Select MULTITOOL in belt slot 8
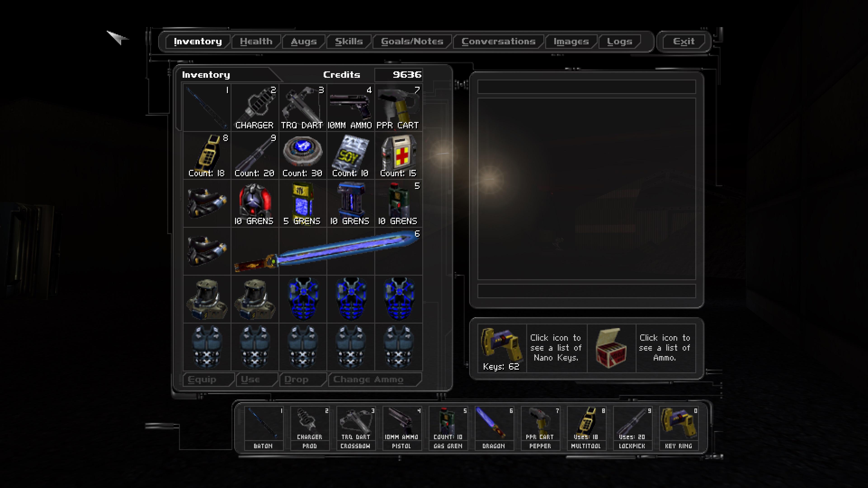Image resolution: width=868 pixels, height=488 pixels. (586, 428)
